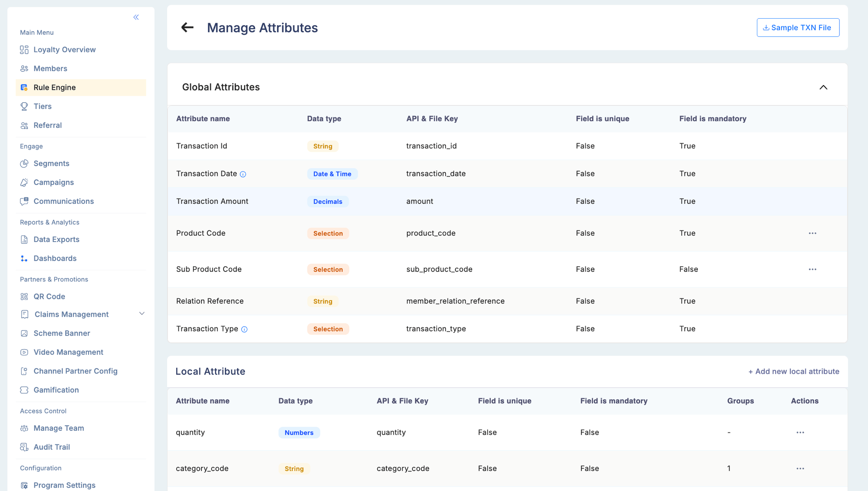Click the Communications chat icon
Viewport: 868px width, 491px height.
point(24,201)
